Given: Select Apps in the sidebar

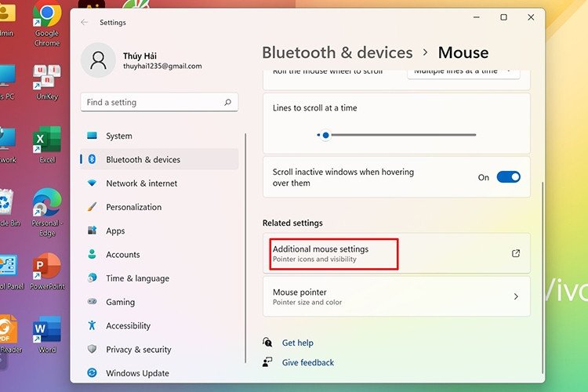Looking at the screenshot, I should coord(159,230).
